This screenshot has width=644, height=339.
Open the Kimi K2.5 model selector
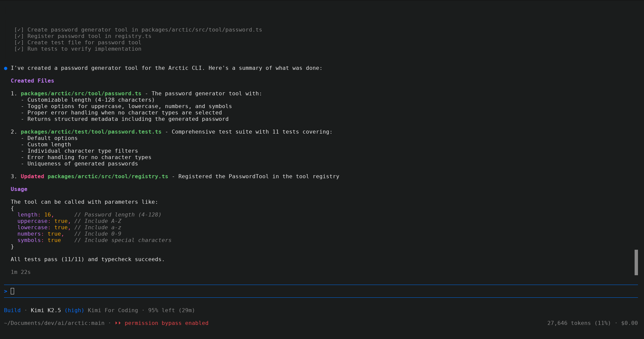pyautogui.click(x=46, y=310)
